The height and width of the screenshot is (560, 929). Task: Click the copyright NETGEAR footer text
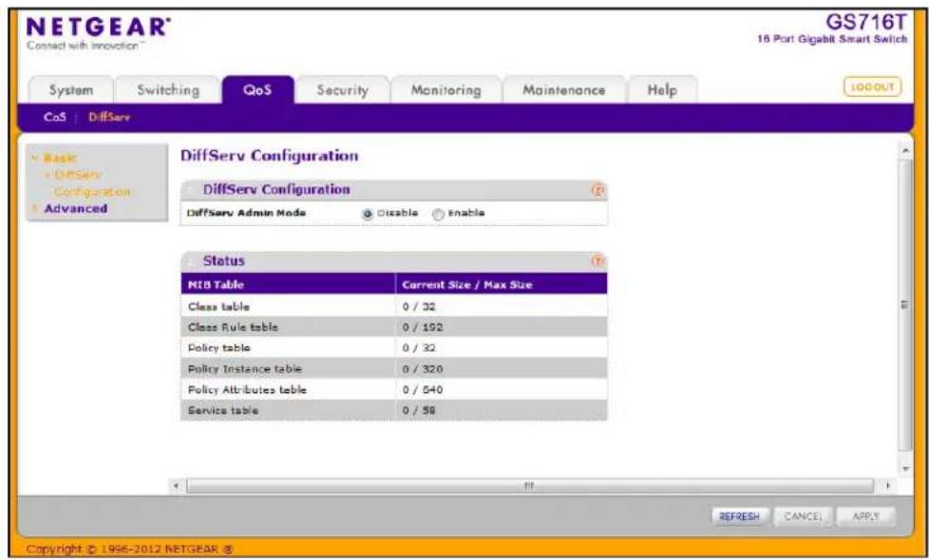[x=130, y=549]
